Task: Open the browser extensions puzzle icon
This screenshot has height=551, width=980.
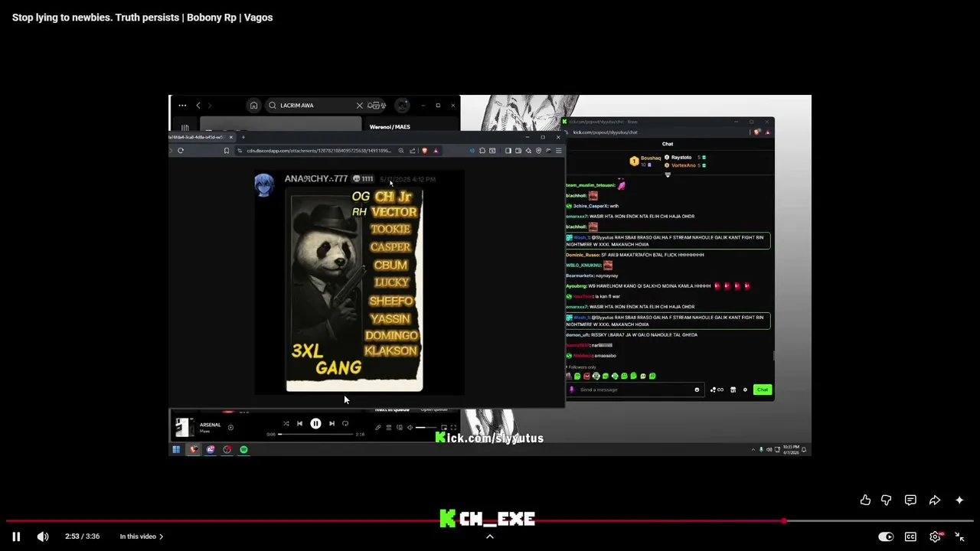Action: pyautogui.click(x=482, y=151)
